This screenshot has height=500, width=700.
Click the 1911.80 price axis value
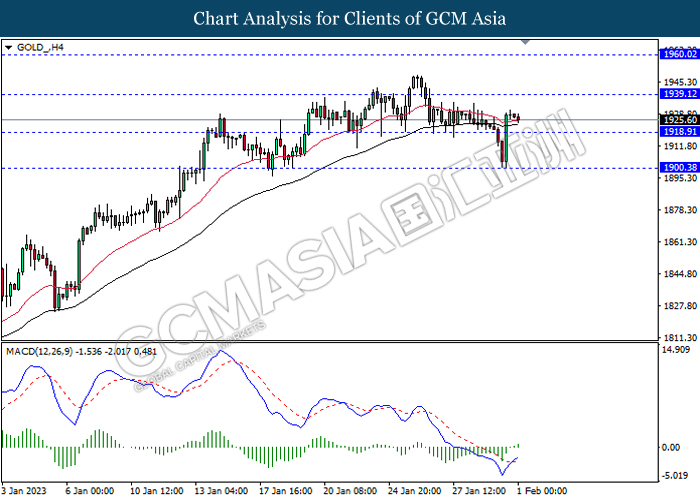pyautogui.click(x=680, y=146)
